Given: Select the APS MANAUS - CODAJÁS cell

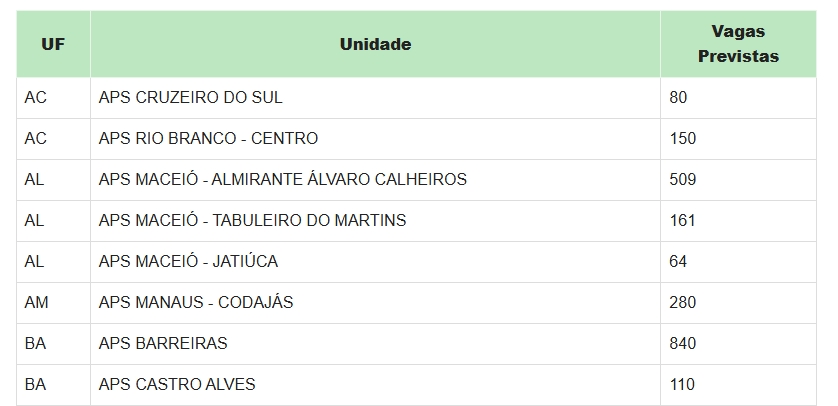Looking at the screenshot, I should coord(196,302).
